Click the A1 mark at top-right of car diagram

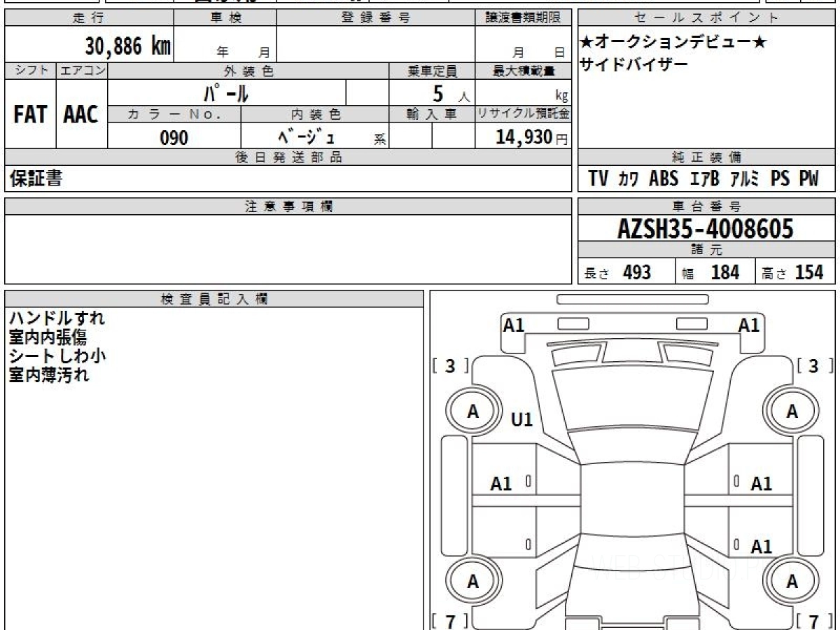(749, 325)
